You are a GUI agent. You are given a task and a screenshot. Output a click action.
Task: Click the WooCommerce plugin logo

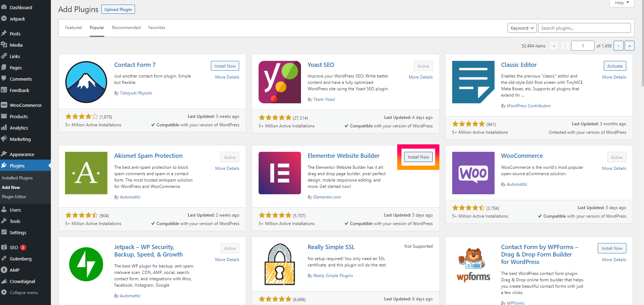pyautogui.click(x=473, y=173)
